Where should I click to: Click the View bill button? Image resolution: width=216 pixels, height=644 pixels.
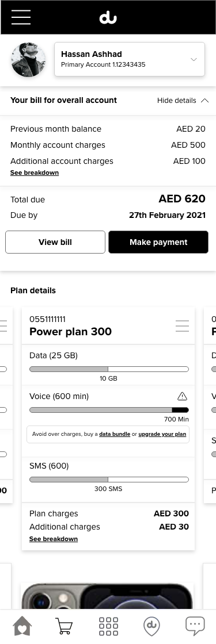(x=55, y=242)
